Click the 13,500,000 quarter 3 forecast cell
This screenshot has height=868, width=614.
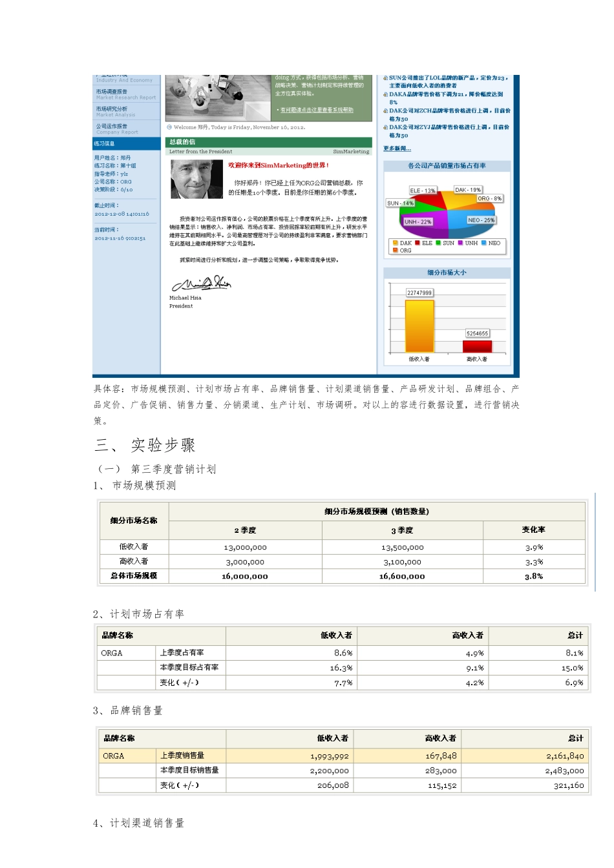(x=403, y=548)
